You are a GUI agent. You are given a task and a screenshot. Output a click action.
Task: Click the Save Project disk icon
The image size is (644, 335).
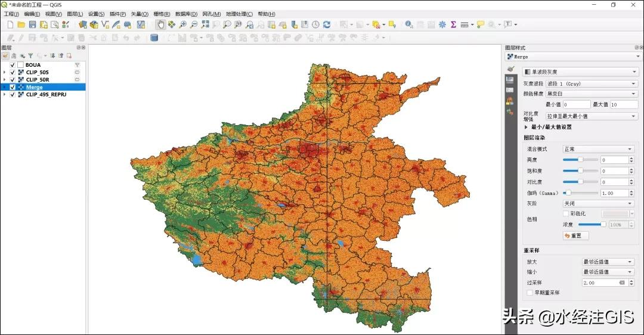33,24
